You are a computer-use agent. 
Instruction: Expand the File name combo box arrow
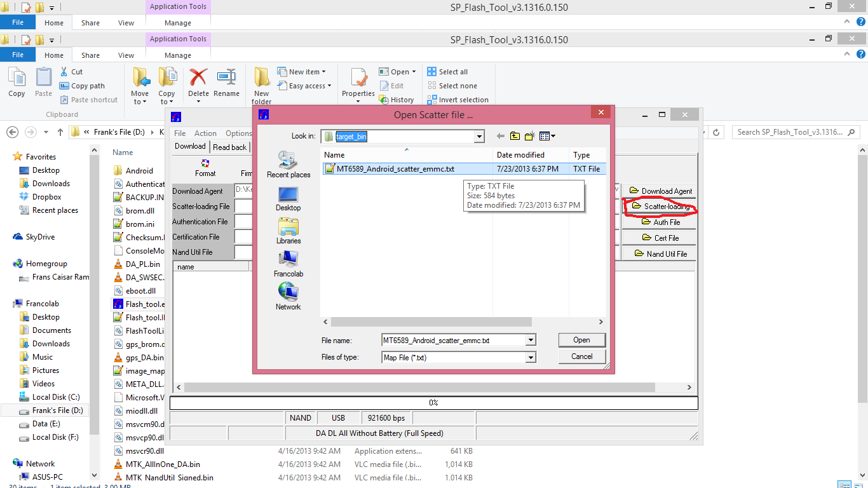click(x=531, y=341)
